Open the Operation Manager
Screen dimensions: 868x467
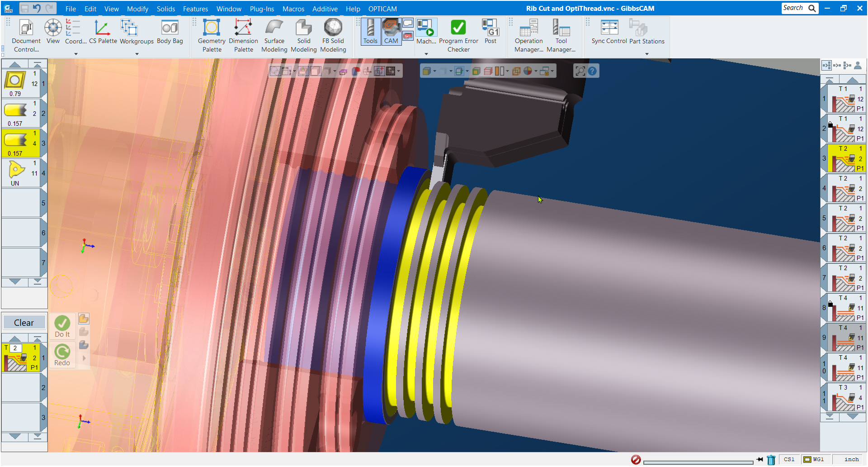click(x=528, y=36)
